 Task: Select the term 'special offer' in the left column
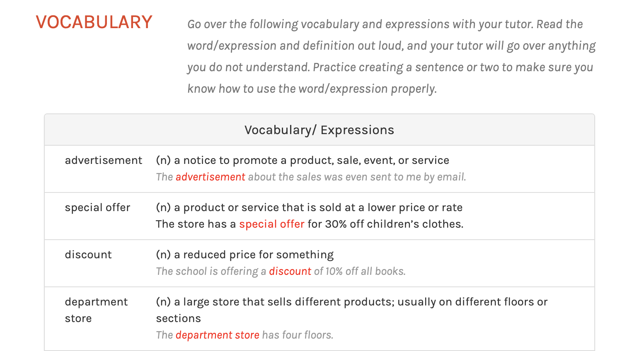point(97,208)
